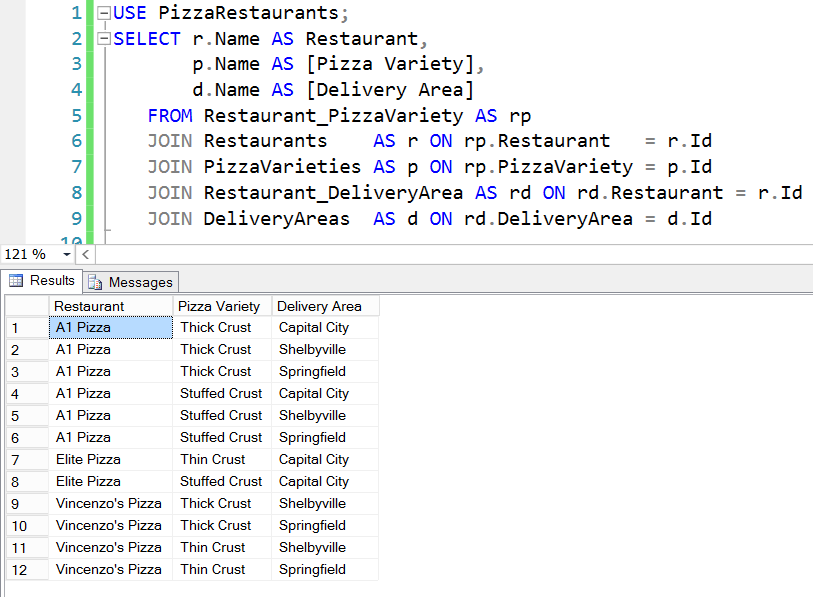Click Thick Crust cell in row 10
The image size is (813, 597).
[x=222, y=525]
